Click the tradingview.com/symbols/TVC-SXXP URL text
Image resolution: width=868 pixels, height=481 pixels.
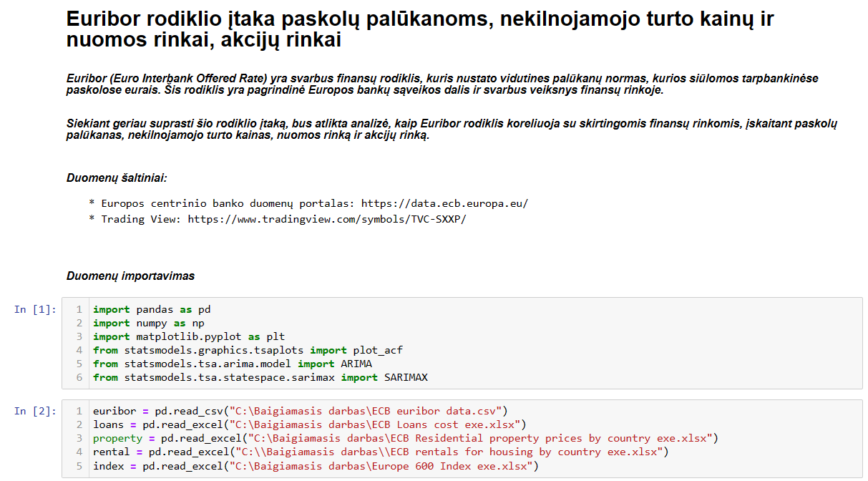(327, 219)
